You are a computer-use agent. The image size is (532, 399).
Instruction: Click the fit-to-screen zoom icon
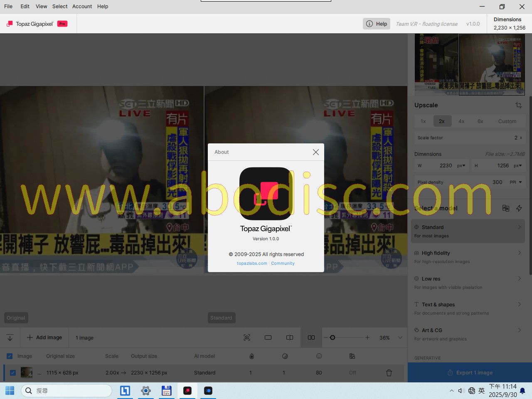click(247, 337)
